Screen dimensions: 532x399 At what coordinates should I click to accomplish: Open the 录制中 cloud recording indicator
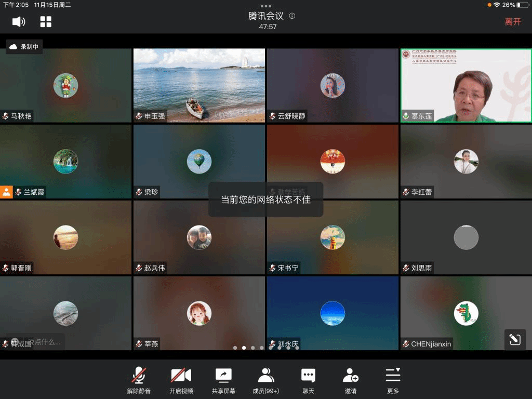pyautogui.click(x=24, y=47)
